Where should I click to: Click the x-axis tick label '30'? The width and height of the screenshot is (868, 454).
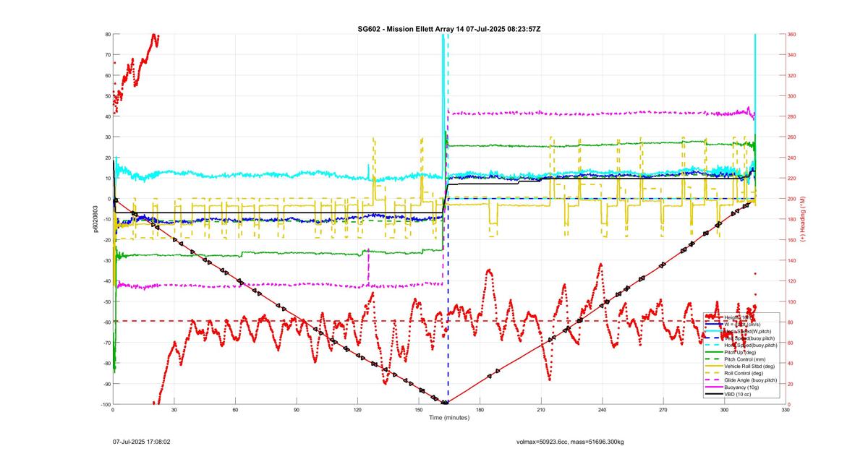[x=174, y=410]
